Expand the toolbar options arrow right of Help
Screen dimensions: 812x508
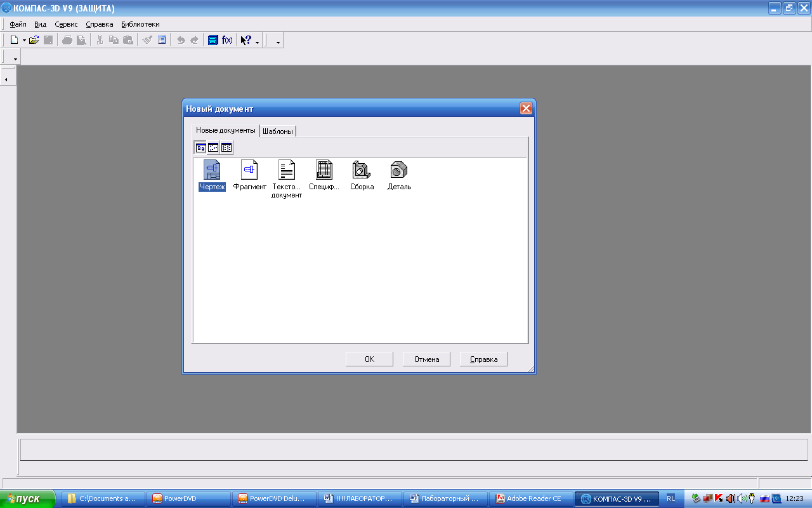pyautogui.click(x=277, y=42)
